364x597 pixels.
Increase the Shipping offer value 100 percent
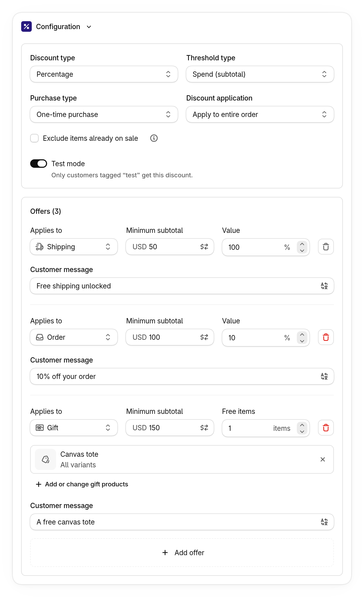[x=302, y=244]
